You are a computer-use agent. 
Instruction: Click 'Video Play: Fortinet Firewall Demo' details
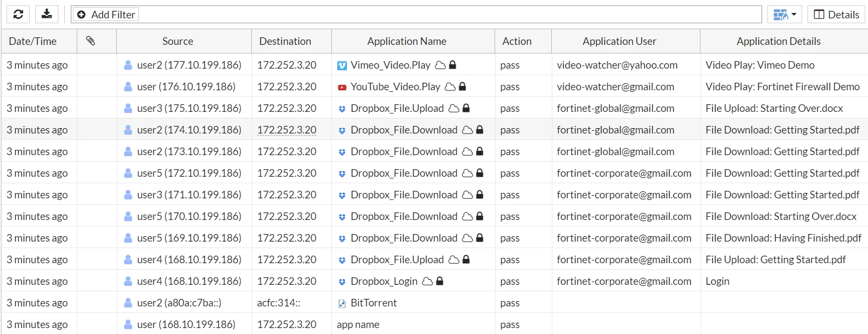point(783,86)
